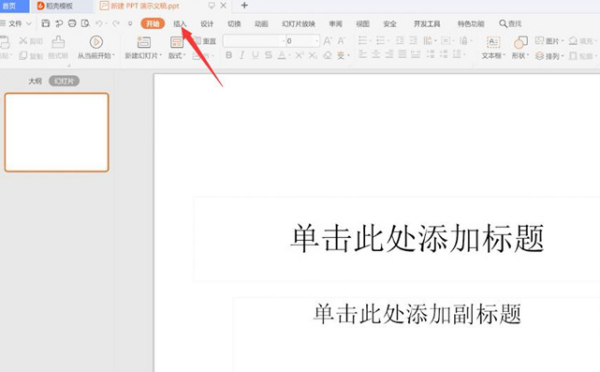Decrease font size with smaller A icon
The width and height of the screenshot is (600, 372).
[x=341, y=41]
